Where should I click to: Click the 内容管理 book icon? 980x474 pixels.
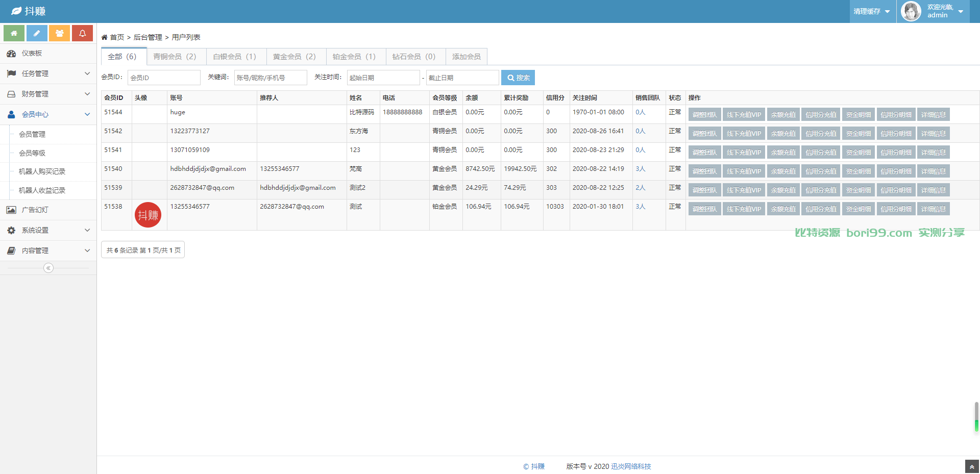(x=11, y=251)
